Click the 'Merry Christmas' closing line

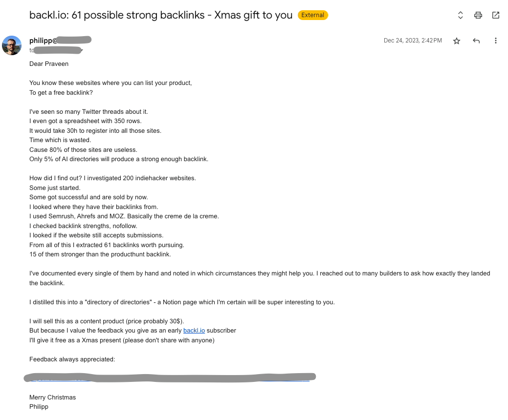pos(52,398)
